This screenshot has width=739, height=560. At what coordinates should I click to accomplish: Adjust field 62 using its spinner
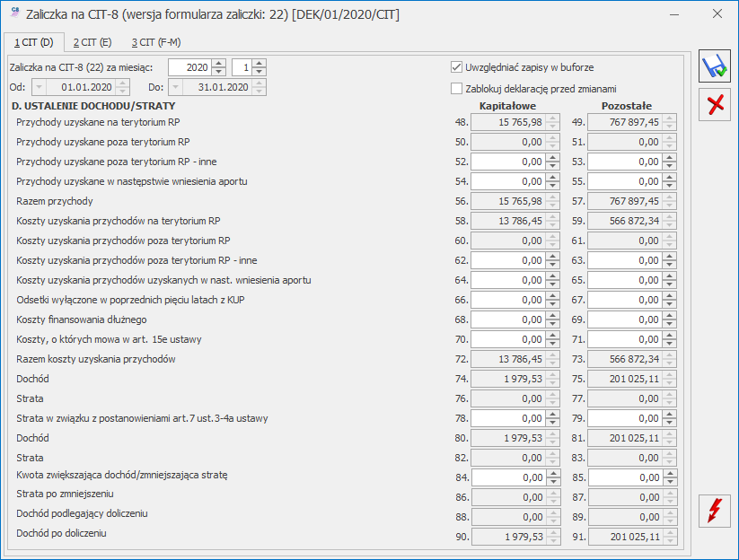point(553,260)
